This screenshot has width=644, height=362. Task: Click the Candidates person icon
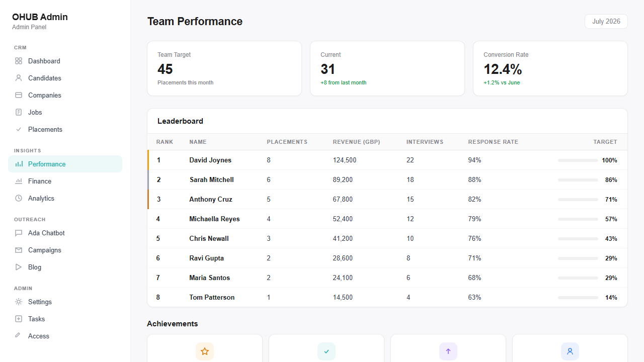(x=19, y=78)
